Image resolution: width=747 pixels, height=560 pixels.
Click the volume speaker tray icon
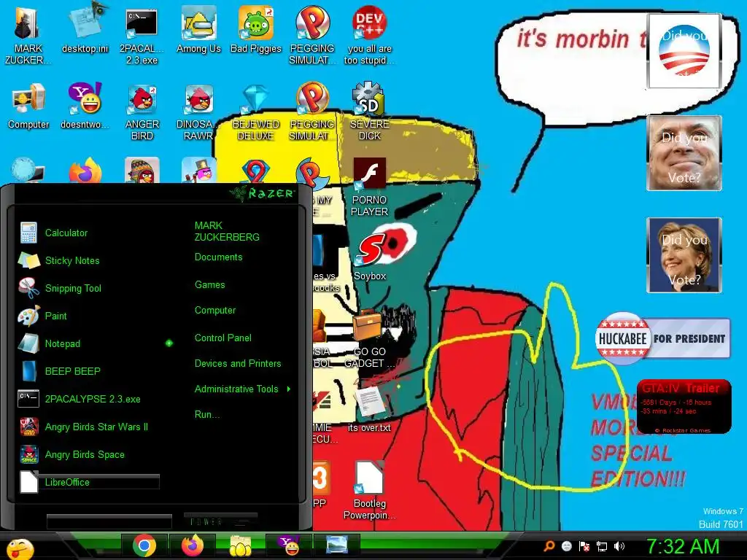pos(619,546)
